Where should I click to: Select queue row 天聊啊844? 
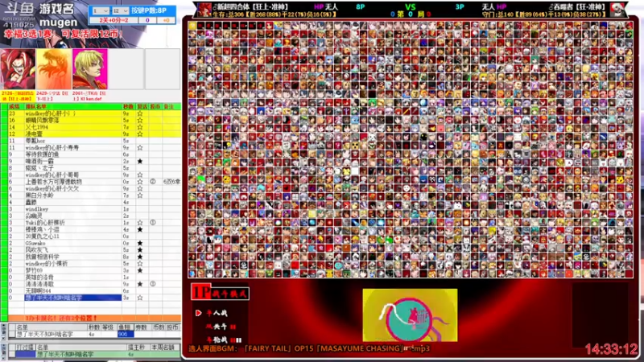click(94, 290)
